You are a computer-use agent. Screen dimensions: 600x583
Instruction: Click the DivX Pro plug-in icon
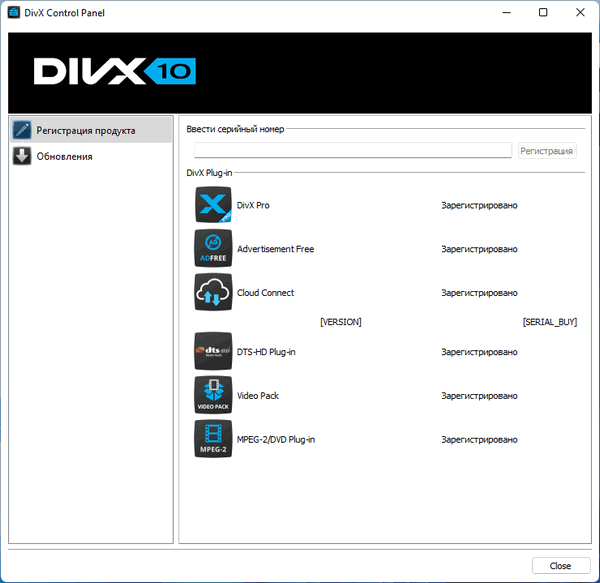click(213, 205)
